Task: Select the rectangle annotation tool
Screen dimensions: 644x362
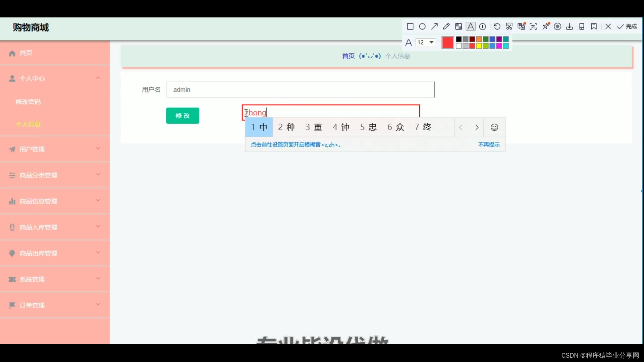Action: [410, 26]
